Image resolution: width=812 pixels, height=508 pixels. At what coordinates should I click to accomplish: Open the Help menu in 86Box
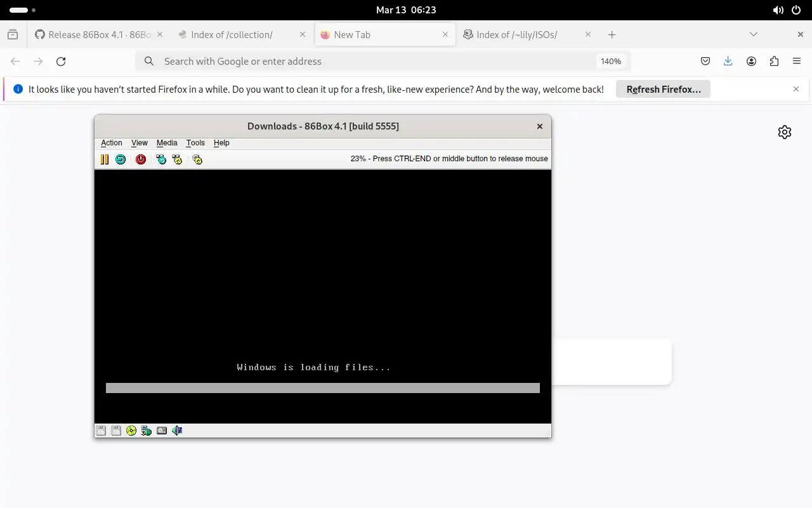221,143
